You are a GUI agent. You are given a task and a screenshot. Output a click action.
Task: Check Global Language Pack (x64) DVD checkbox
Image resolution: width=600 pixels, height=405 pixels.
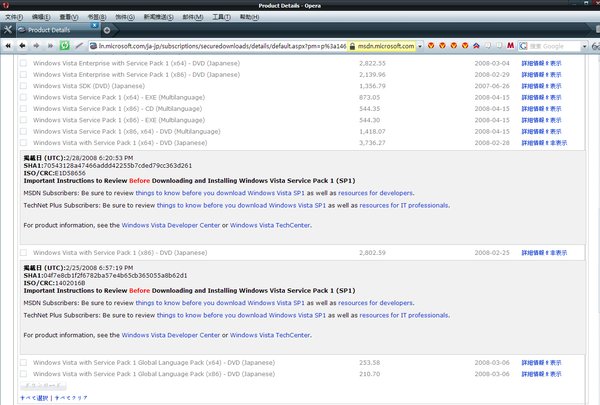pyautogui.click(x=23, y=363)
